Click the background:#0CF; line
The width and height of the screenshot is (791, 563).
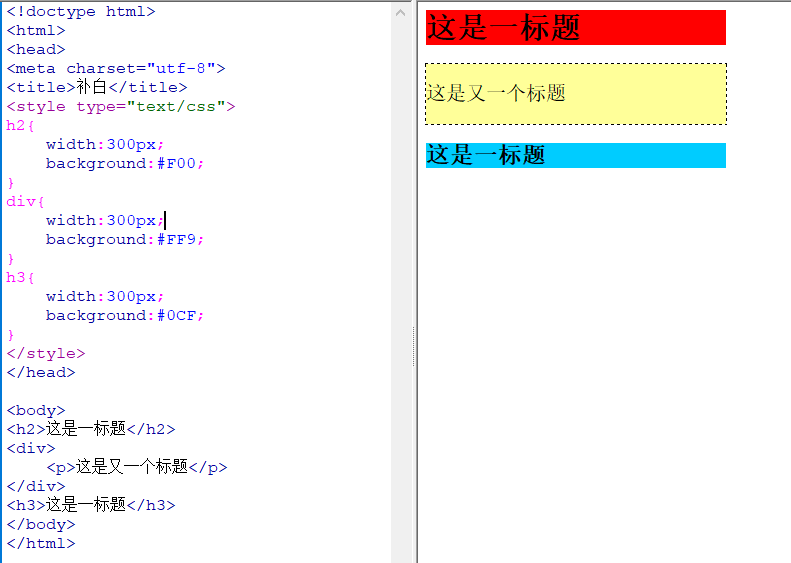point(125,316)
